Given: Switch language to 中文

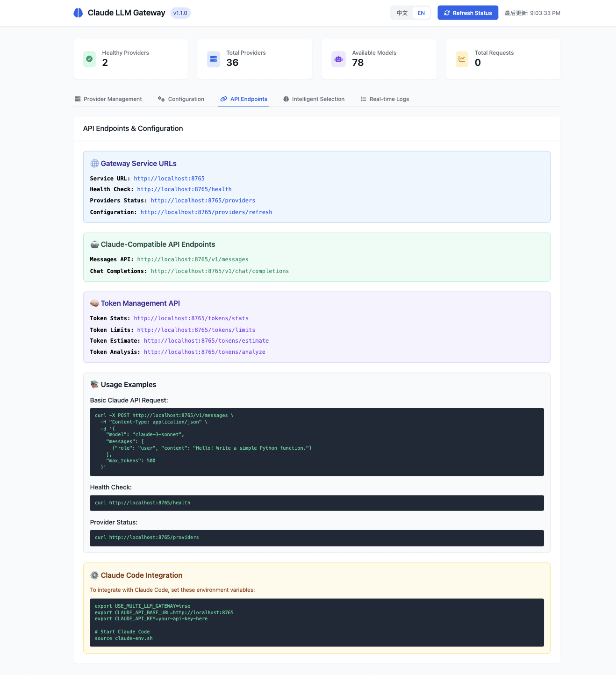Looking at the screenshot, I should click(x=401, y=13).
